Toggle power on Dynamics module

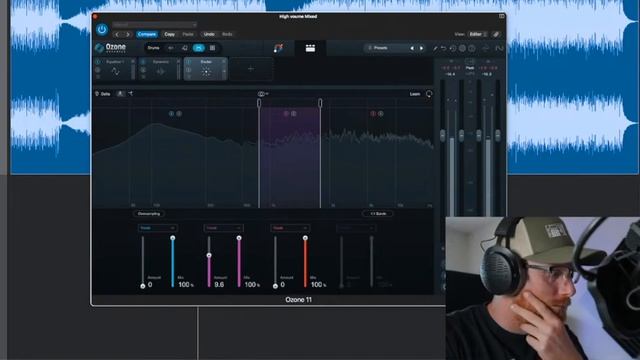[x=143, y=62]
